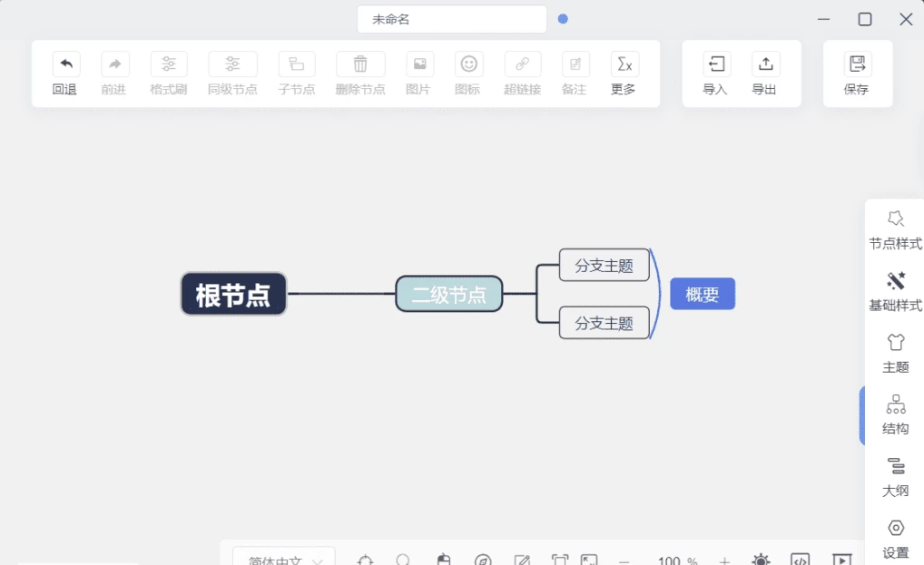
Task: Click the import (导入) icon
Action: (716, 64)
